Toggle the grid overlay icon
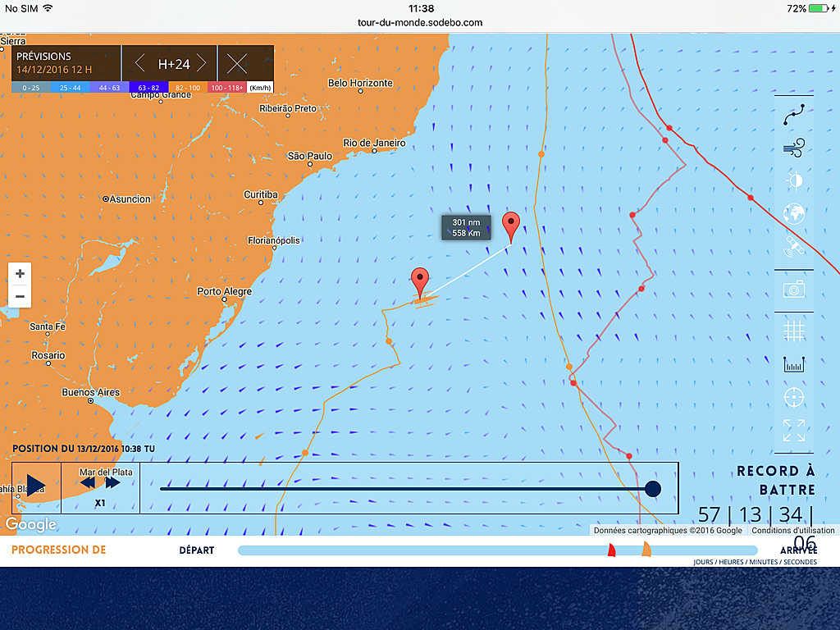This screenshot has width=840, height=630. pyautogui.click(x=794, y=331)
